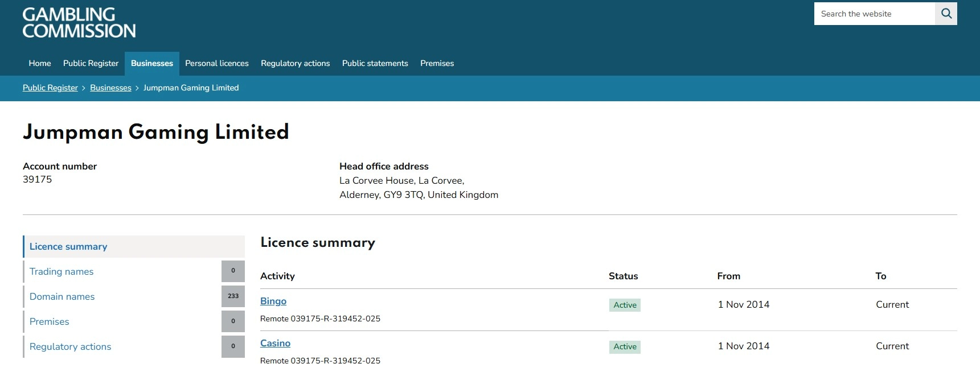Open Public Register in the navigation bar

tap(91, 63)
